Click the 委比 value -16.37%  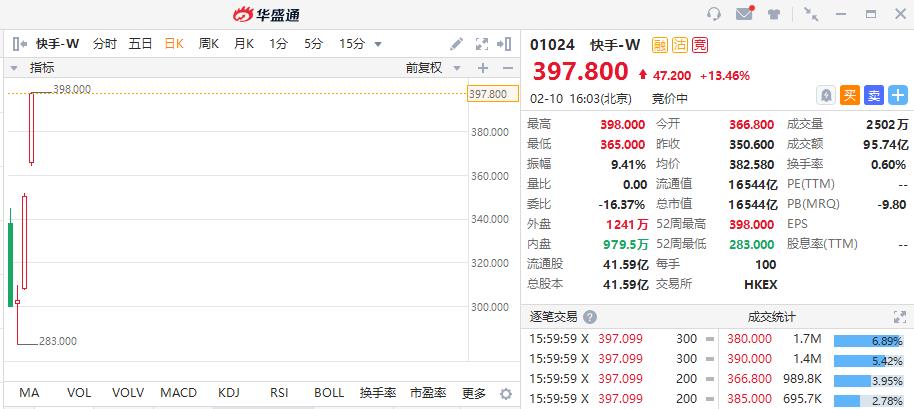622,204
